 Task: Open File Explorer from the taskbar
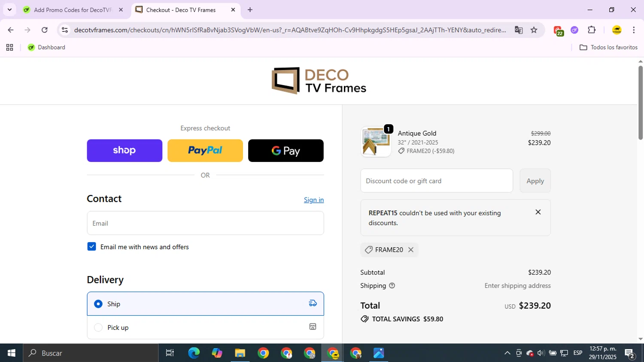[240, 353]
